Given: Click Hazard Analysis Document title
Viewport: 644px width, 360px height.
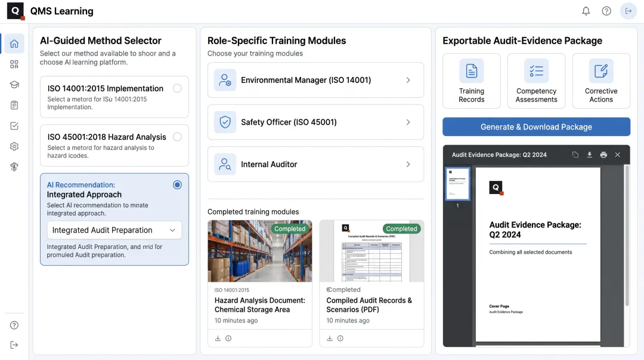Looking at the screenshot, I should coord(259,305).
